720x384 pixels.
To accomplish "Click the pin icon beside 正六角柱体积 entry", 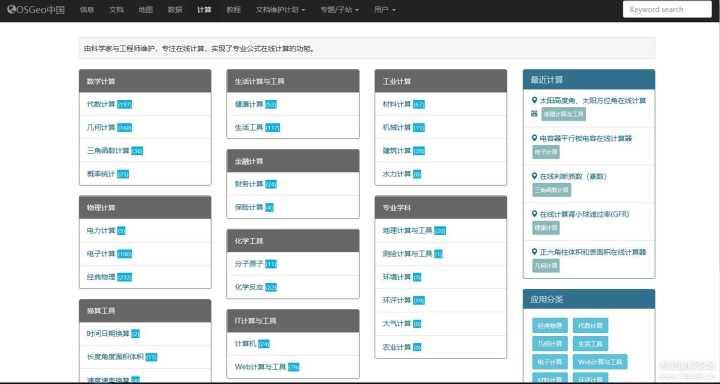I will click(534, 252).
